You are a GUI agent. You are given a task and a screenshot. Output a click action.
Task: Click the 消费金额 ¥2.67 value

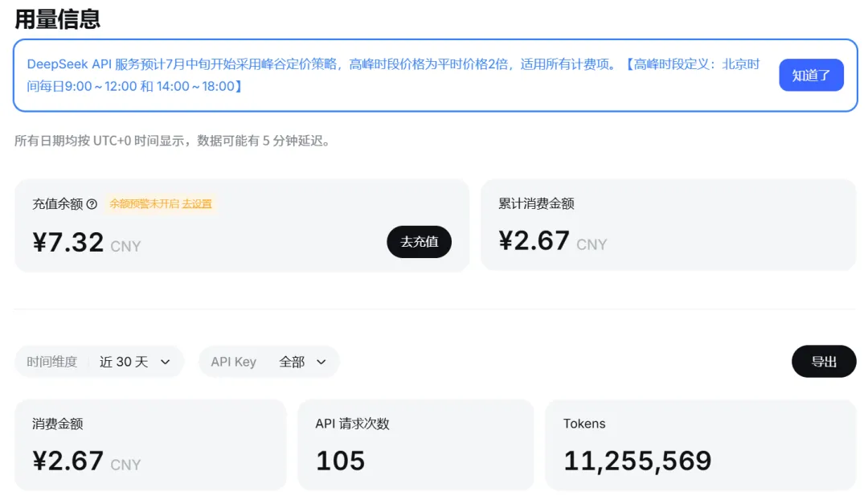(x=68, y=461)
